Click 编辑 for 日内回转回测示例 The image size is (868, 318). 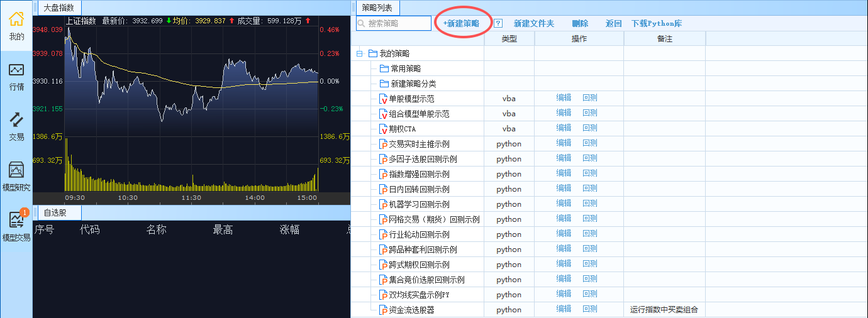[564, 188]
